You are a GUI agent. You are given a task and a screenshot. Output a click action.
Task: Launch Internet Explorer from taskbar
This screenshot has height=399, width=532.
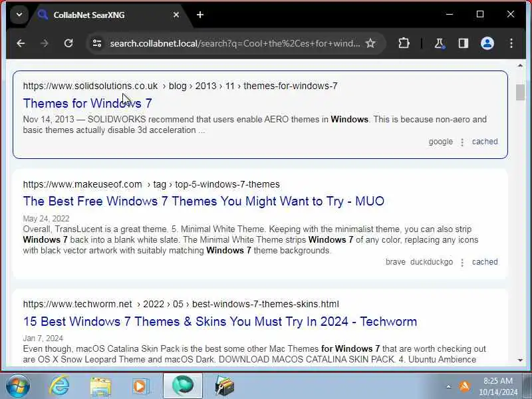(59, 386)
